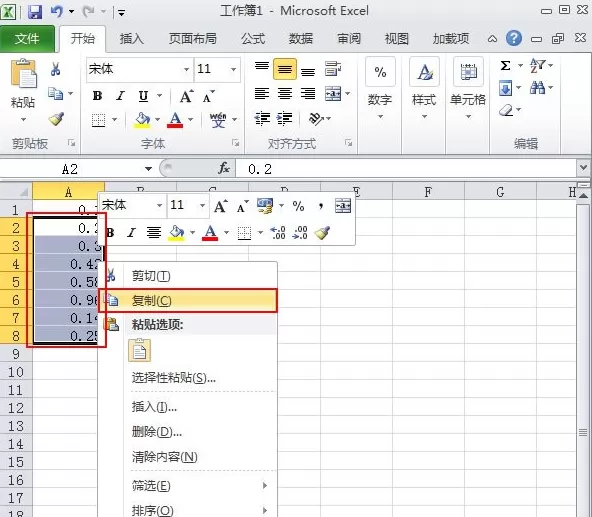Choose Clear Contents from context menu
592x517 pixels.
point(165,457)
